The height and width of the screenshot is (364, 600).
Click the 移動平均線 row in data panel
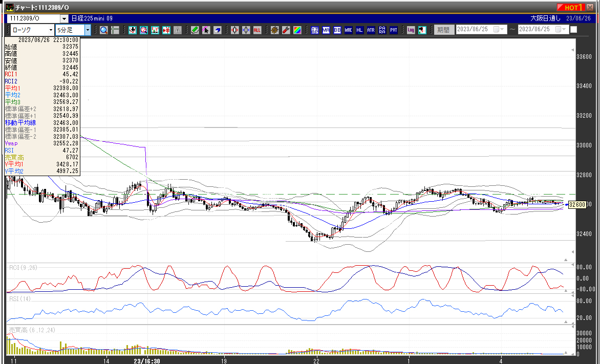(x=41, y=123)
